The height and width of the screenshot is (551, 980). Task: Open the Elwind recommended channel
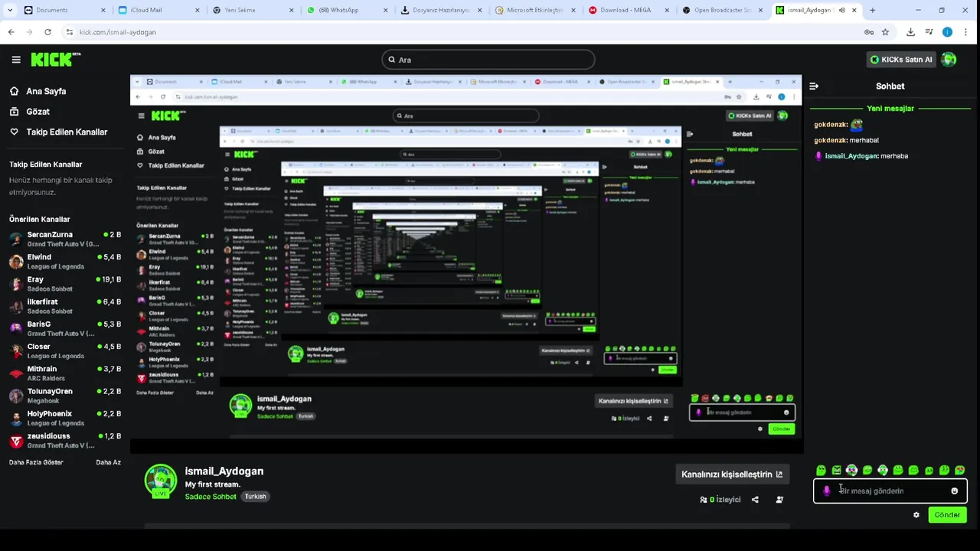click(x=65, y=262)
